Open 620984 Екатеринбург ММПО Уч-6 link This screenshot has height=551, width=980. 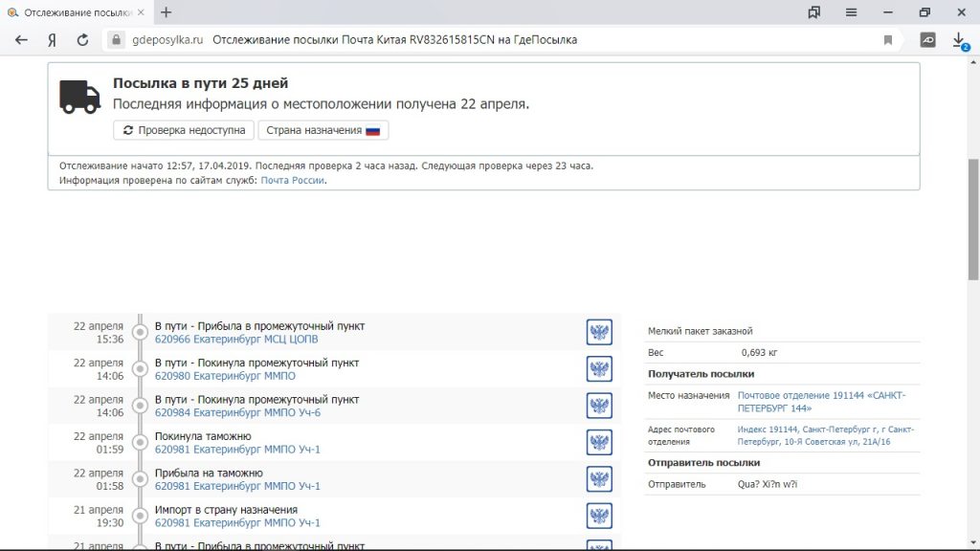(237, 412)
